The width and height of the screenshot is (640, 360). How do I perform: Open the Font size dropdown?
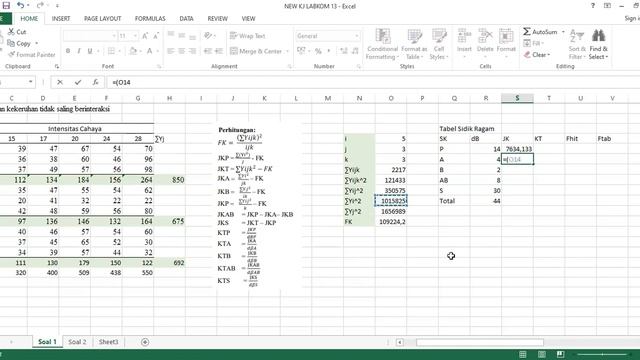tap(135, 36)
